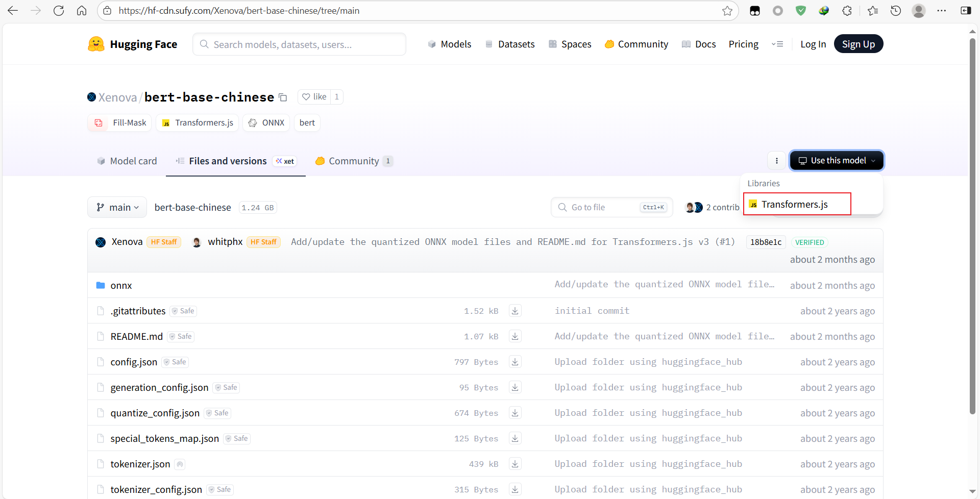Expand the navigation more menu

(777, 44)
